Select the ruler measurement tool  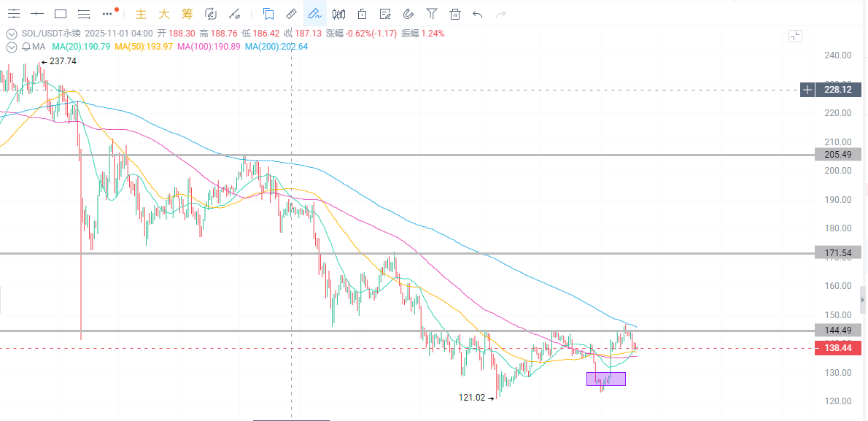click(x=290, y=14)
